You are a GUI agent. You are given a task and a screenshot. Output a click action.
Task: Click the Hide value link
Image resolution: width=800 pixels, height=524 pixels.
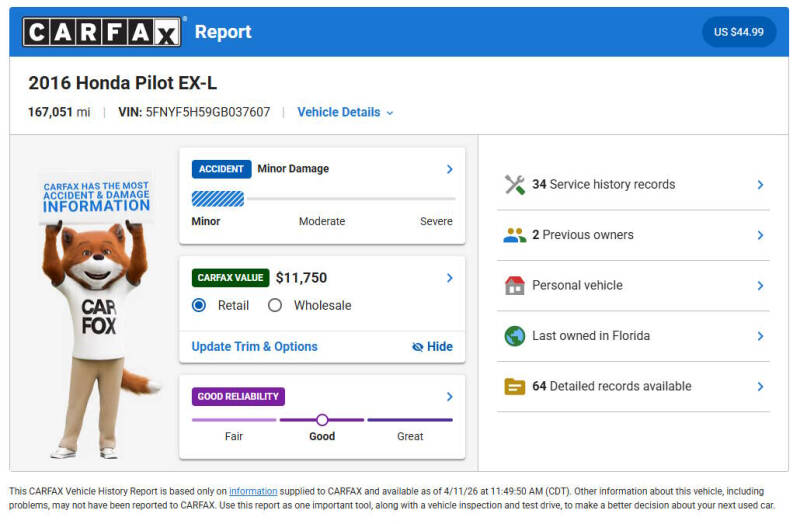432,347
